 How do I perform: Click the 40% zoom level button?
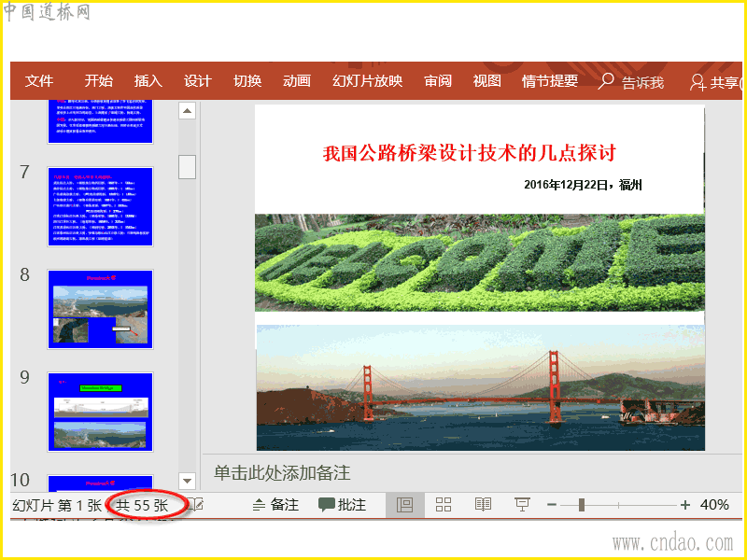coord(714,505)
